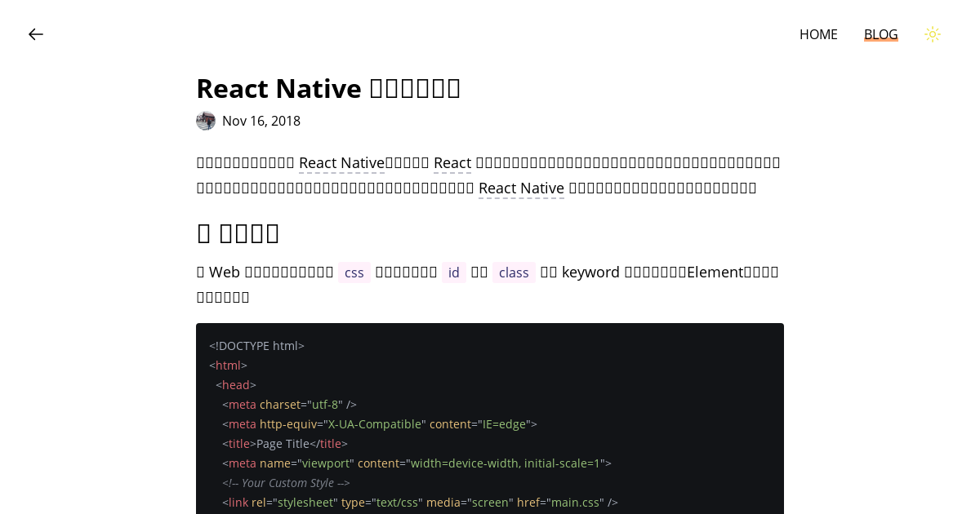Toggle the sun theme switcher icon

933,34
